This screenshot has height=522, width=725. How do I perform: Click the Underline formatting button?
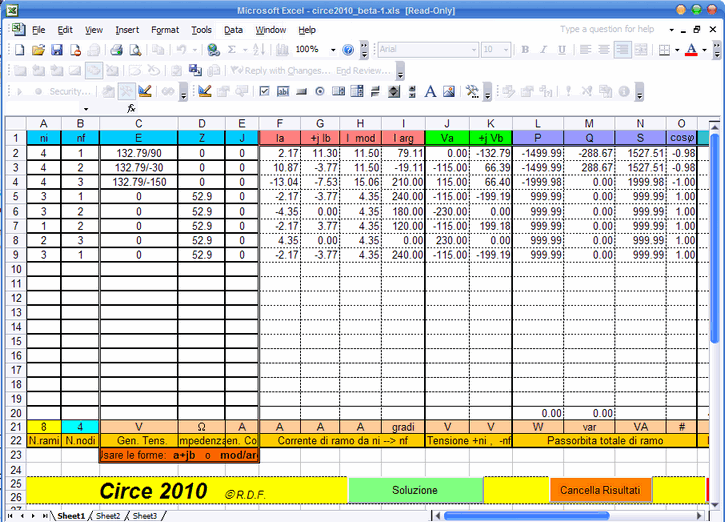click(562, 49)
